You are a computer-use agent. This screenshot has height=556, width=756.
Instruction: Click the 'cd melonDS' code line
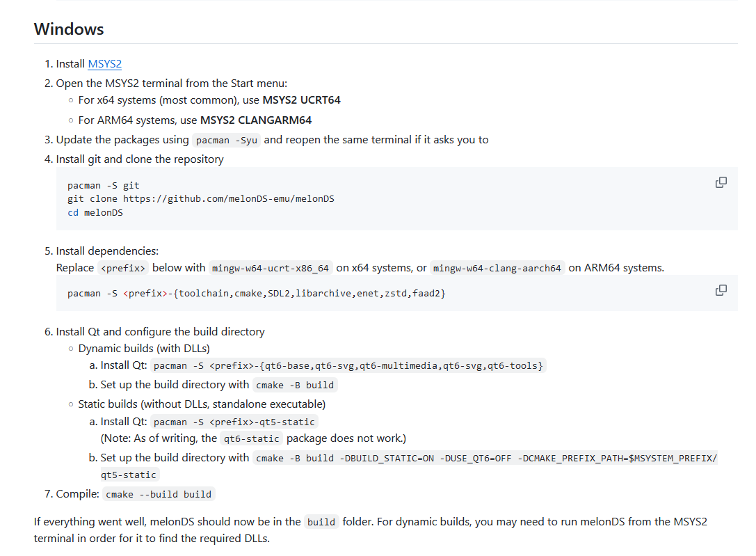[x=95, y=213]
